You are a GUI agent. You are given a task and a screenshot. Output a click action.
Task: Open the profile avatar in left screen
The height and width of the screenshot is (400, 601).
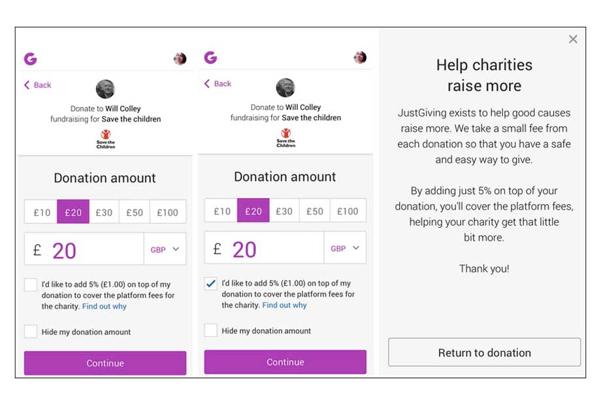(180, 59)
